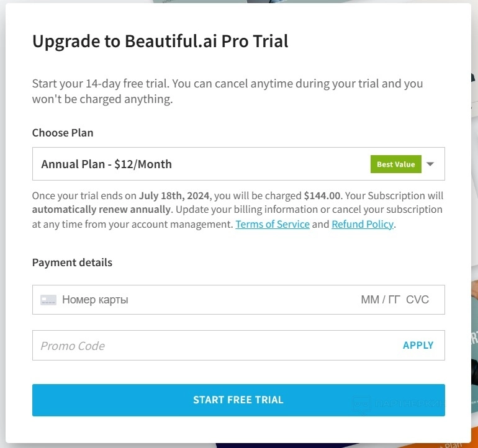Viewport: 478px width, 448px height.
Task: Click the Payment details label
Action: [72, 262]
